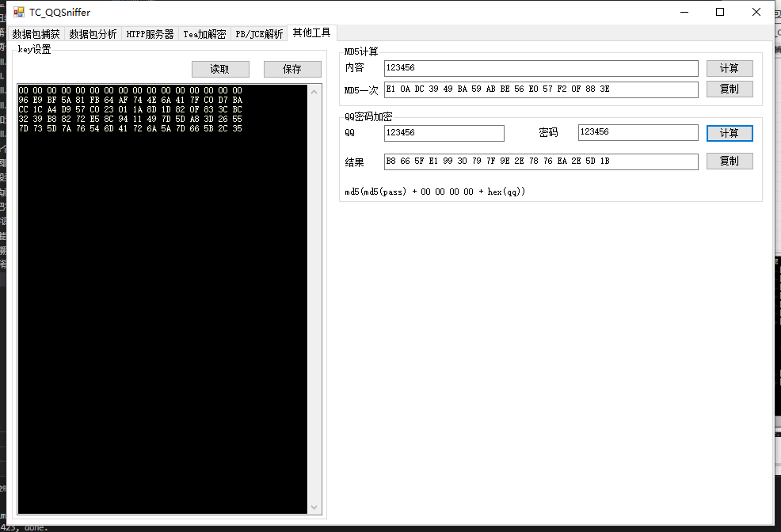Click the 密码 input field
781x532 pixels.
(x=638, y=132)
